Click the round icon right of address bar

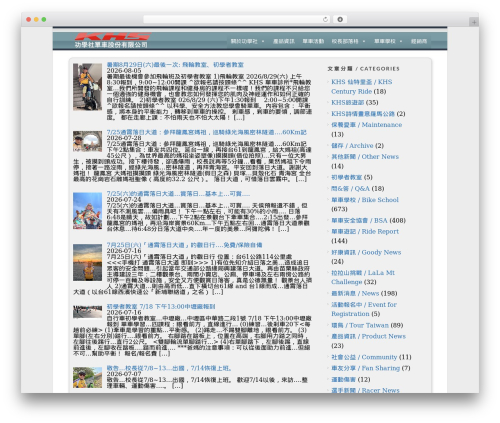340,19
